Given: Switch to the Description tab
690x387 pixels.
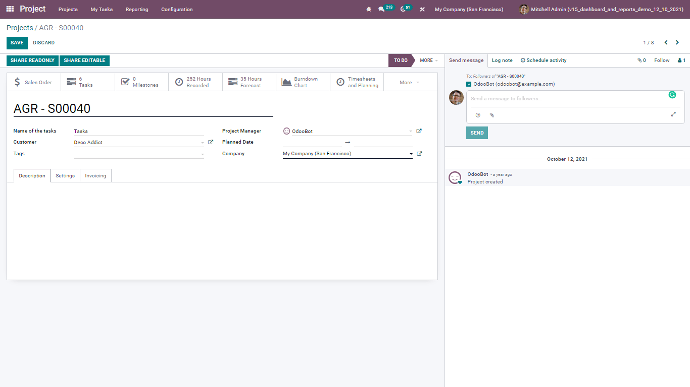Looking at the screenshot, I should 32,176.
